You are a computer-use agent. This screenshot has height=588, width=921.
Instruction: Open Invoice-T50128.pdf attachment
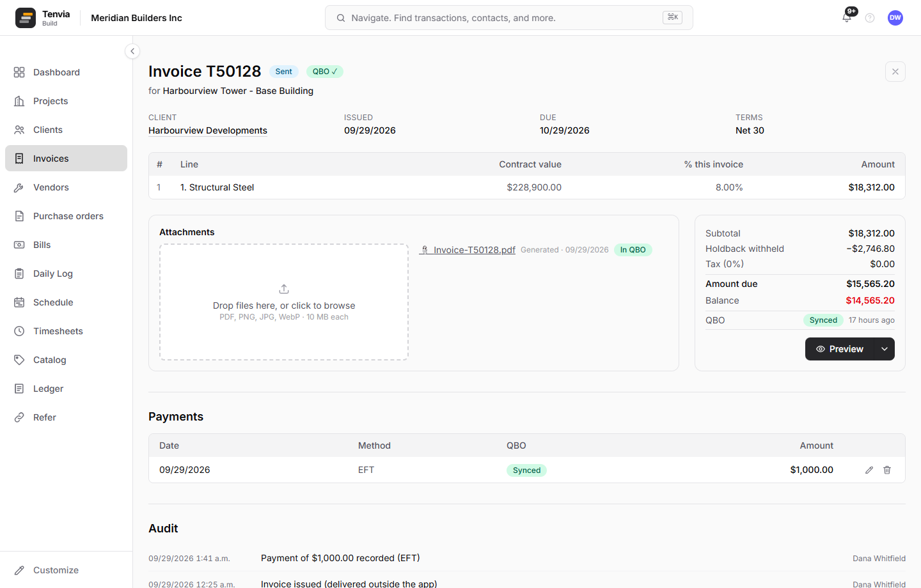point(468,250)
